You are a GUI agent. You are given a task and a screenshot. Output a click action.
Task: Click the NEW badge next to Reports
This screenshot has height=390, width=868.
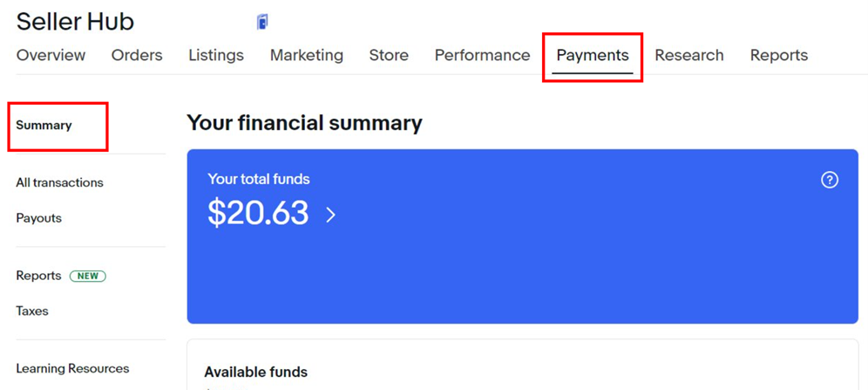[x=88, y=276]
